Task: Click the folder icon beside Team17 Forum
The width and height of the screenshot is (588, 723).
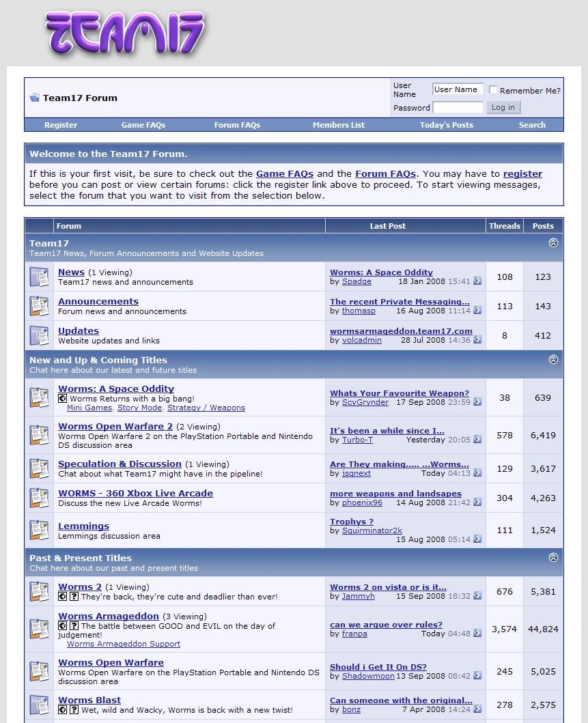Action: pyautogui.click(x=35, y=98)
